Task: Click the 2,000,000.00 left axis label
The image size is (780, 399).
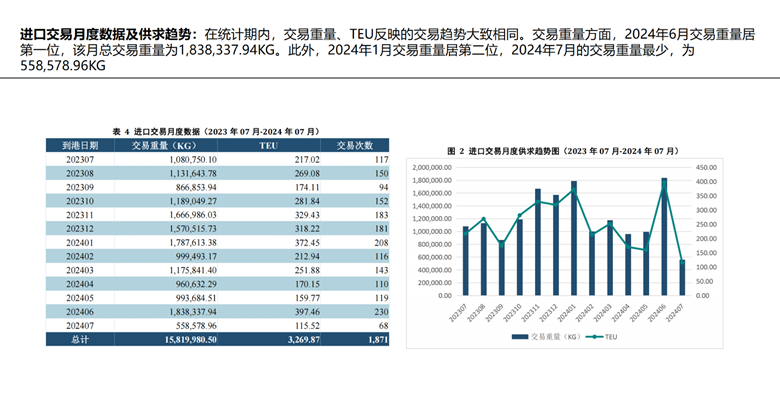Action: 432,168
